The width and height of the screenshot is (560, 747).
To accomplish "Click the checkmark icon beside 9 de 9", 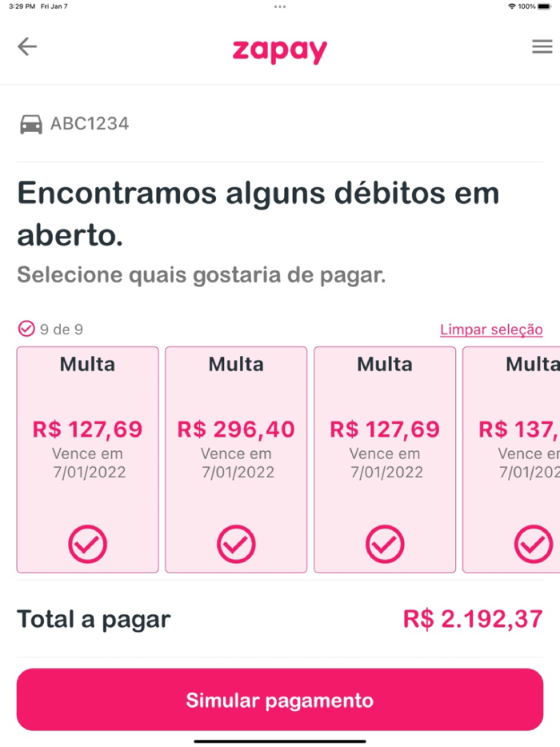I will click(x=23, y=329).
